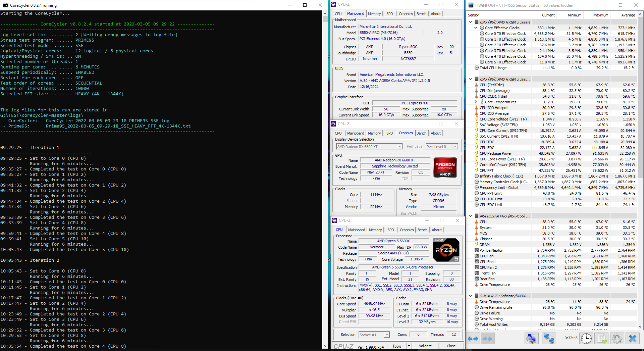Open About tab in the Mainboard CPU-Z window
Viewport: 644px width, 351px height.
436,14
